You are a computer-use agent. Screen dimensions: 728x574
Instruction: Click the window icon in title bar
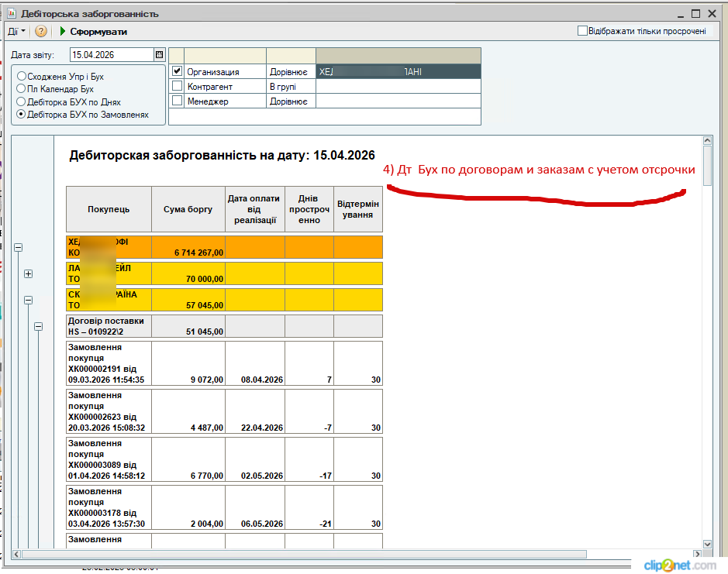click(11, 14)
